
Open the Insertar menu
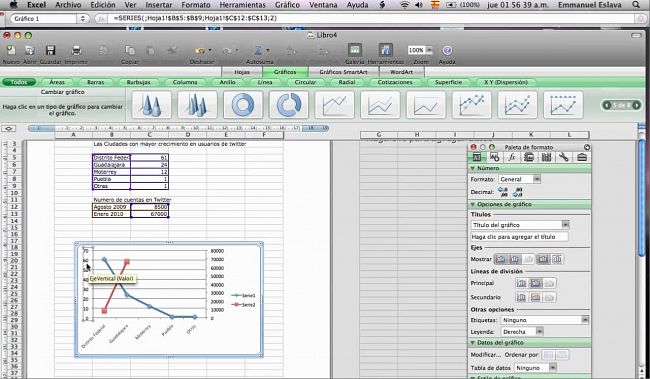[158, 5]
